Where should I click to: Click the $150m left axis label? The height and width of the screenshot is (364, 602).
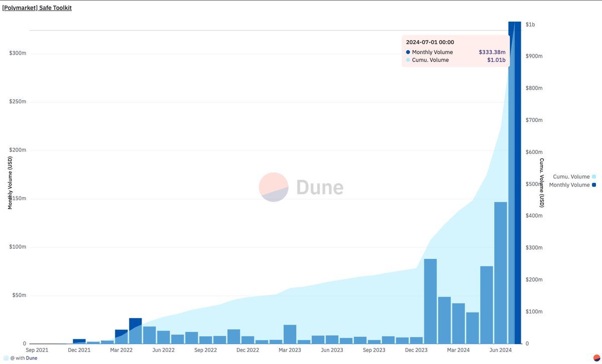[x=18, y=199]
